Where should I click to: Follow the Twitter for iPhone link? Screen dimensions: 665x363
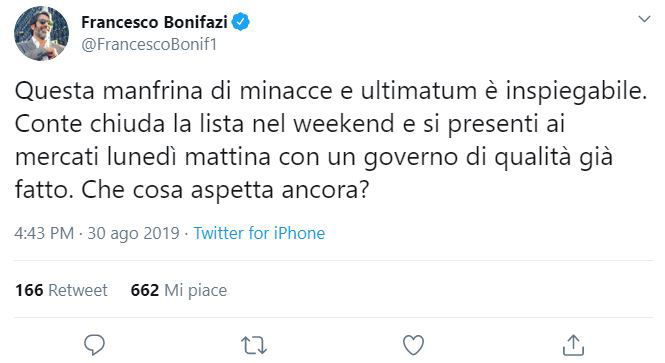pyautogui.click(x=259, y=233)
